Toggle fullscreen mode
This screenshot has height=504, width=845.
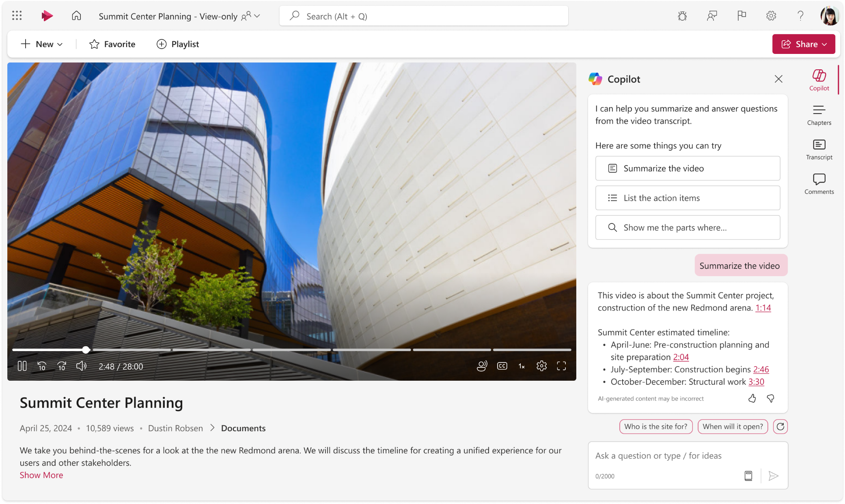(561, 365)
